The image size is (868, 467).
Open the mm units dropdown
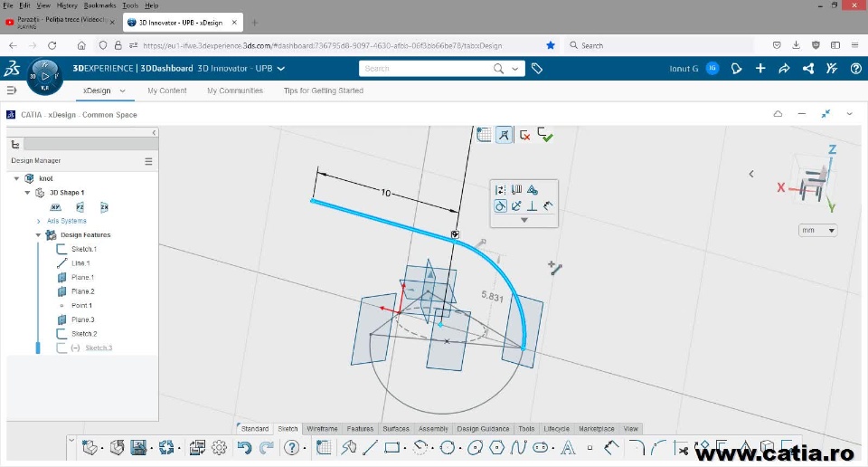coord(817,230)
